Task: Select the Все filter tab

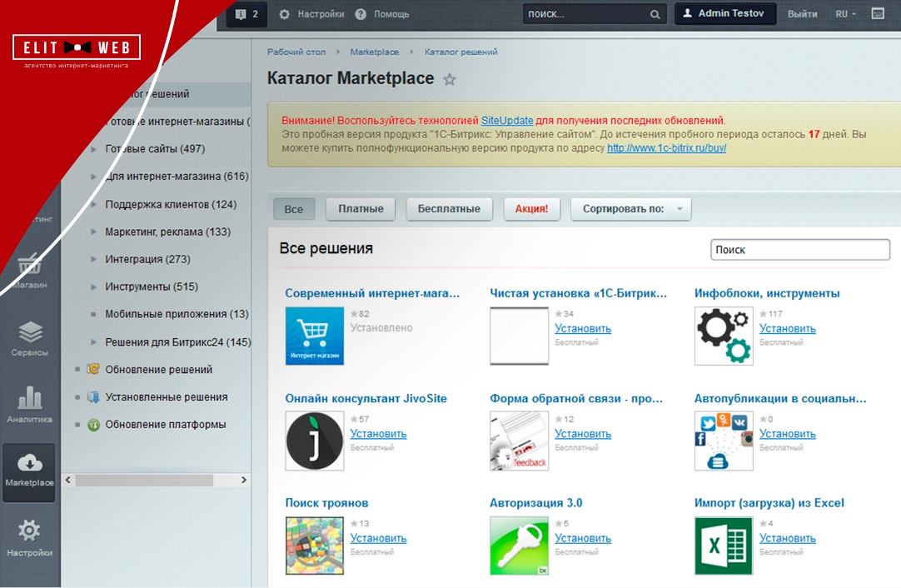Action: [294, 209]
